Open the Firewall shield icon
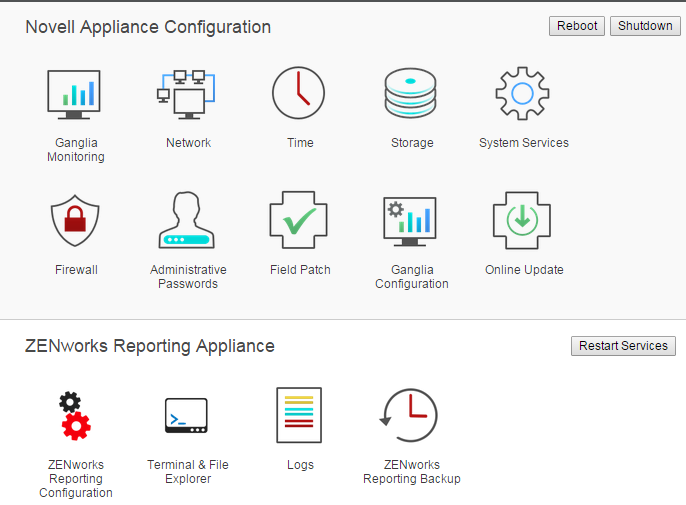686x505 pixels. 75,221
